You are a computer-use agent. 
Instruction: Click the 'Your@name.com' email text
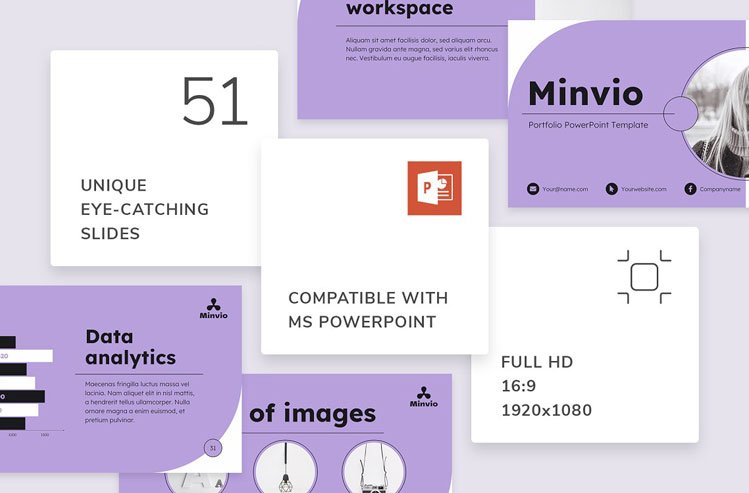(x=565, y=189)
